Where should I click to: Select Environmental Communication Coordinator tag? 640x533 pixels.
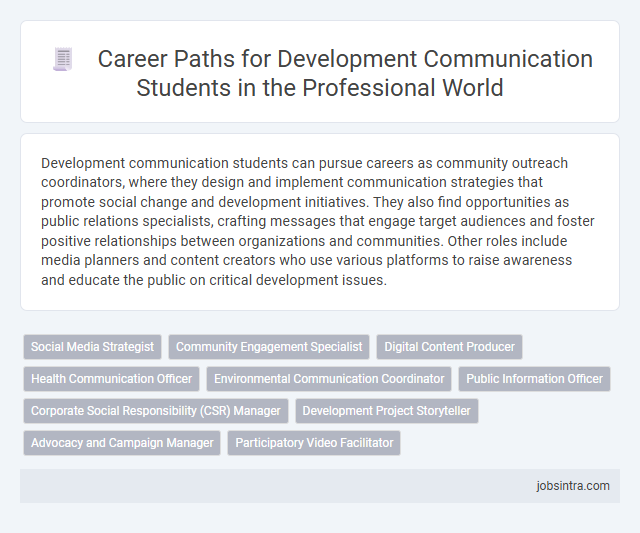pyautogui.click(x=329, y=379)
